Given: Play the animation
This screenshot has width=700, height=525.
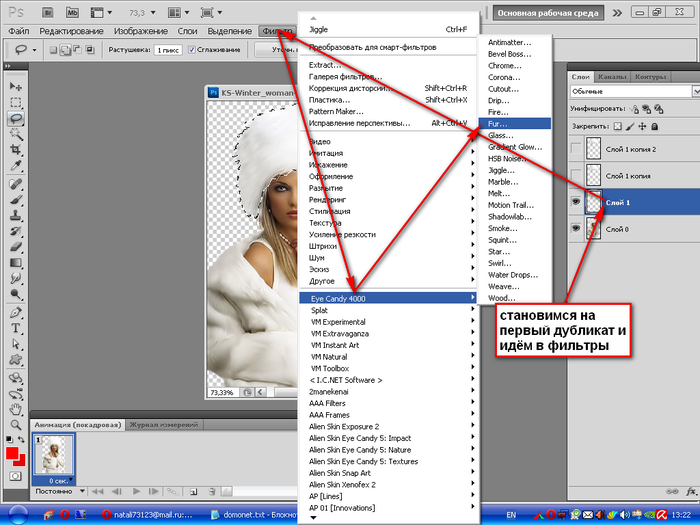Looking at the screenshot, I should click(x=136, y=492).
